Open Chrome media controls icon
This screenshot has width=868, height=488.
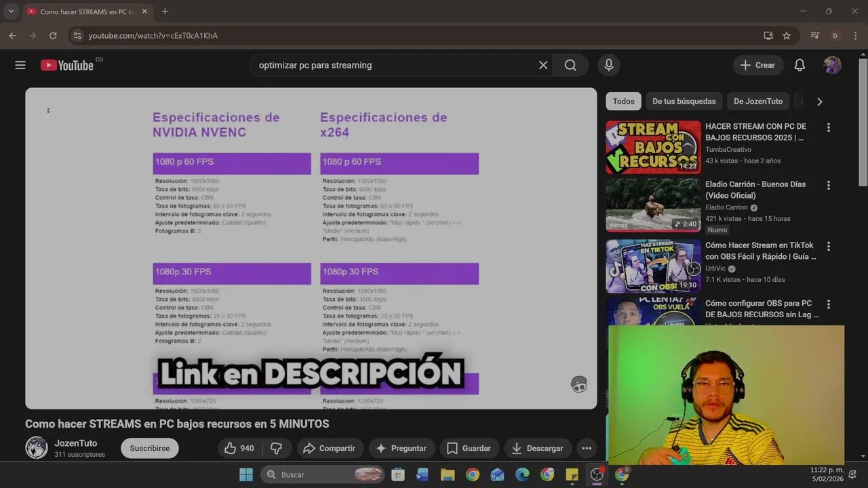click(815, 35)
